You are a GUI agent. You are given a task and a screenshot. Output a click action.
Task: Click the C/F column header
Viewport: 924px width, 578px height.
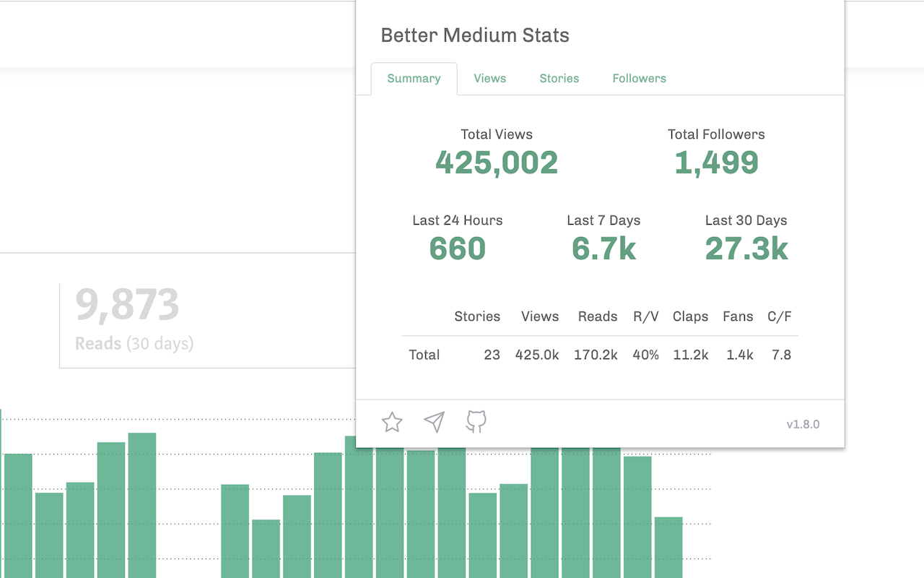point(780,316)
